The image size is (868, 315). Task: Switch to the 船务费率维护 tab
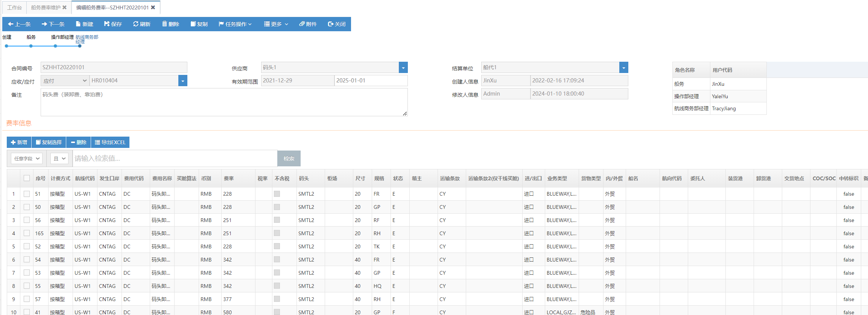coord(49,8)
